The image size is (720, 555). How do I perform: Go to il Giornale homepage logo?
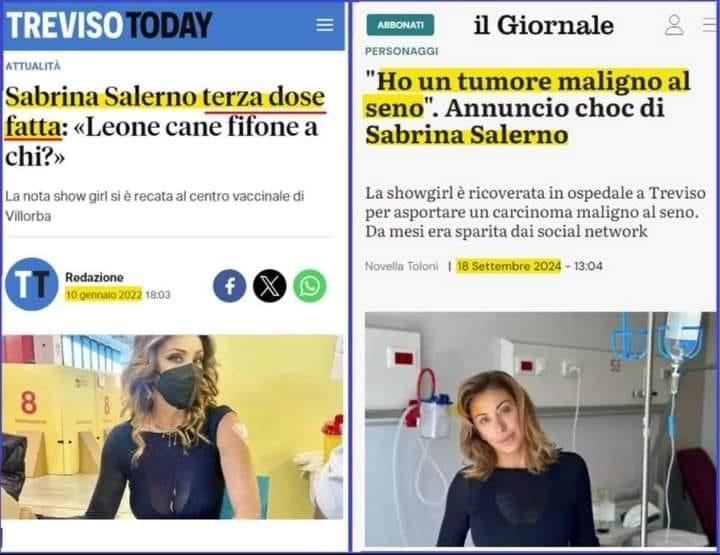(x=544, y=25)
